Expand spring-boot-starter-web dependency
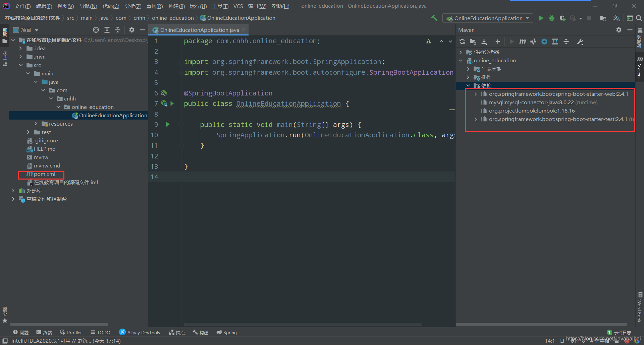This screenshot has width=644, height=345. point(476,94)
